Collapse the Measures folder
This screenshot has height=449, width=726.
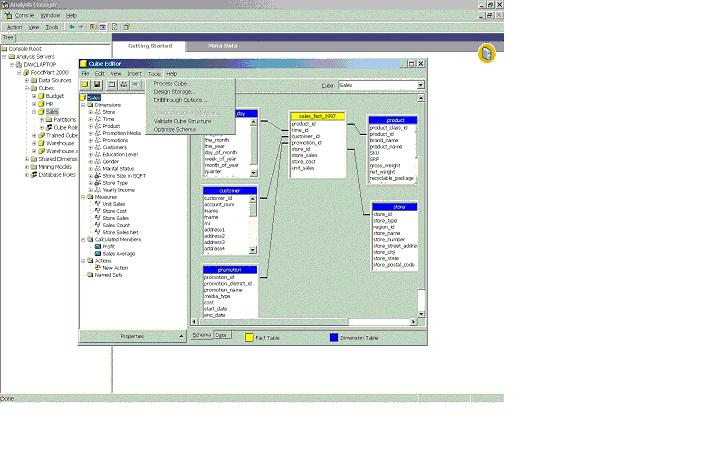pos(84,197)
